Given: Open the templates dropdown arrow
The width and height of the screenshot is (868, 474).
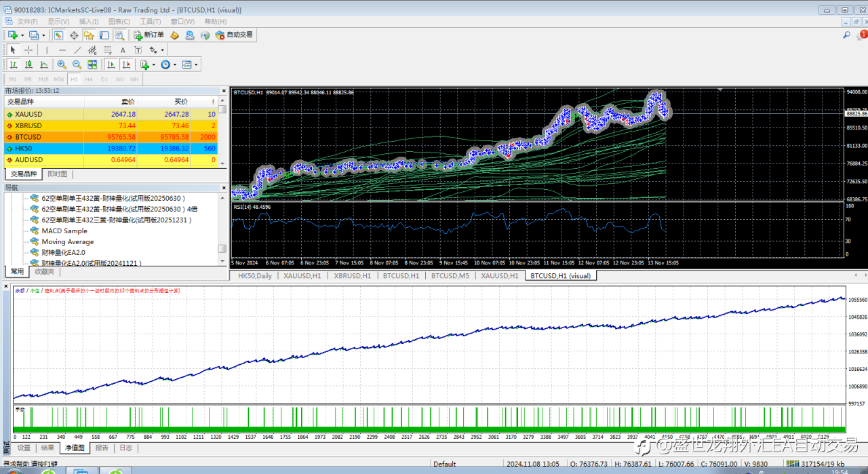Looking at the screenshot, I should click(x=197, y=65).
